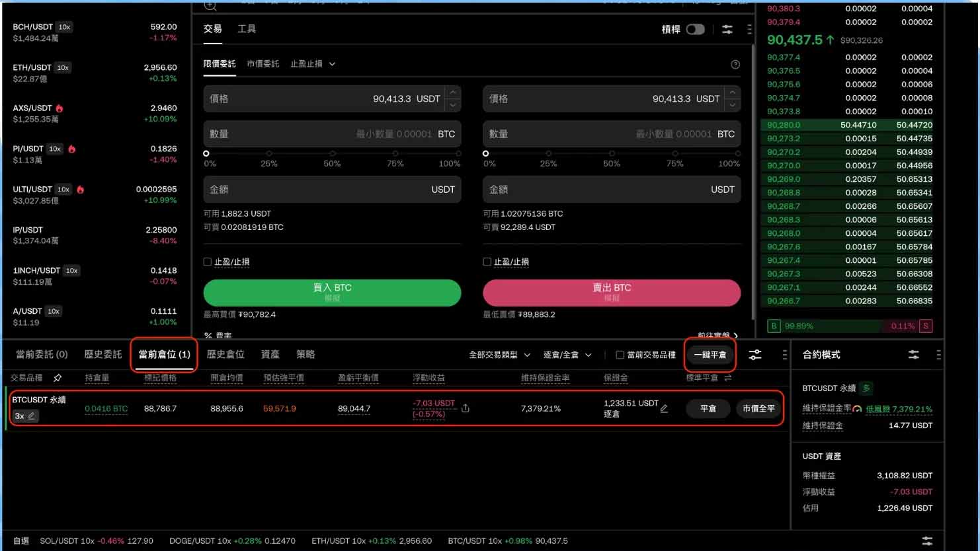Click the 一鍵平倉 button
The image size is (980, 551).
(x=710, y=355)
